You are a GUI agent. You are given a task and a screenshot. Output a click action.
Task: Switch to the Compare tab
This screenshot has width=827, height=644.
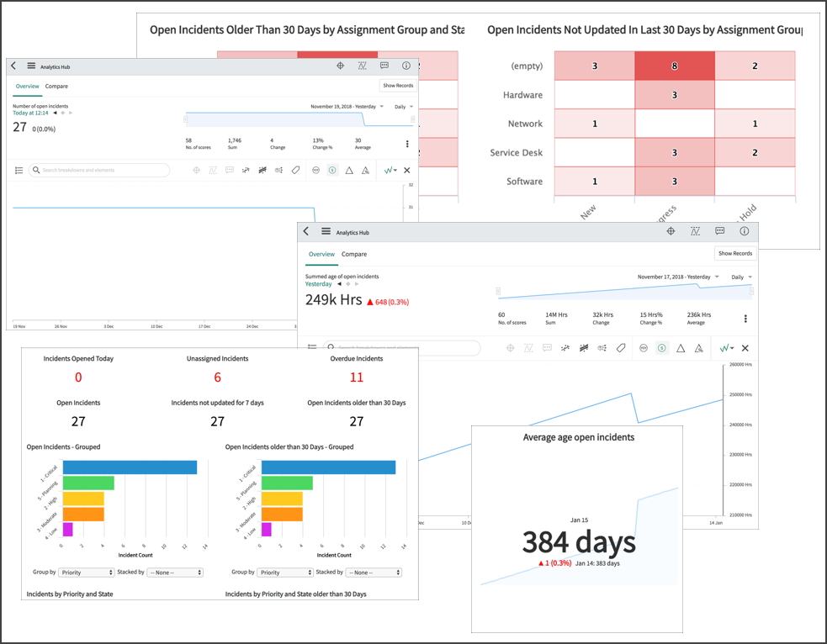pos(354,253)
